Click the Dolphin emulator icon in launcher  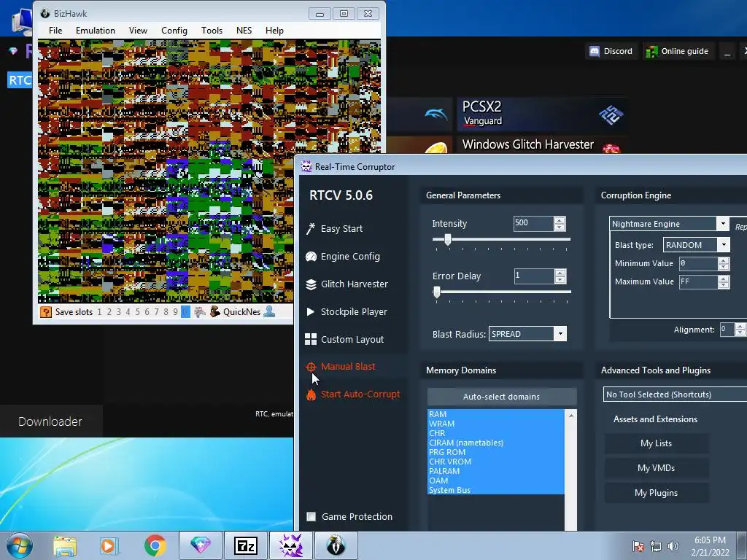point(436,114)
